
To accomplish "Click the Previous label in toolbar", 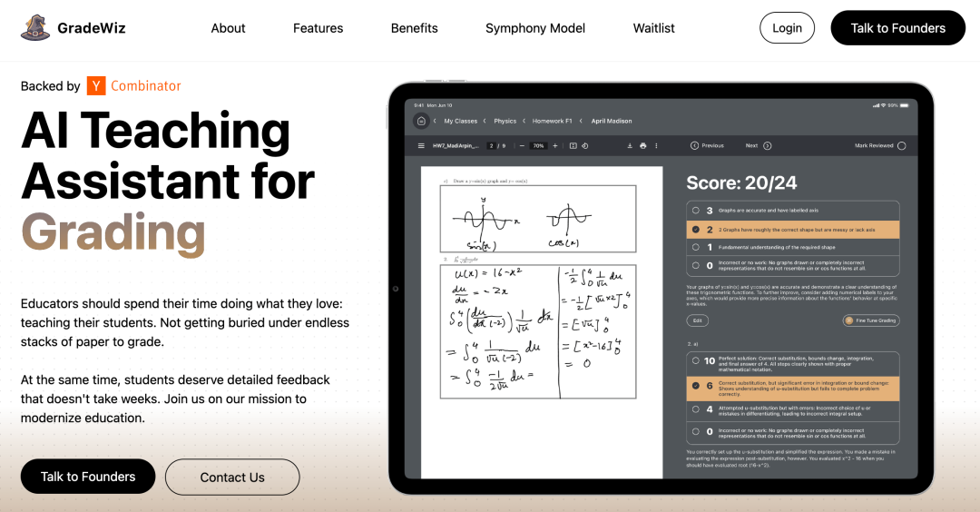I will [x=712, y=145].
